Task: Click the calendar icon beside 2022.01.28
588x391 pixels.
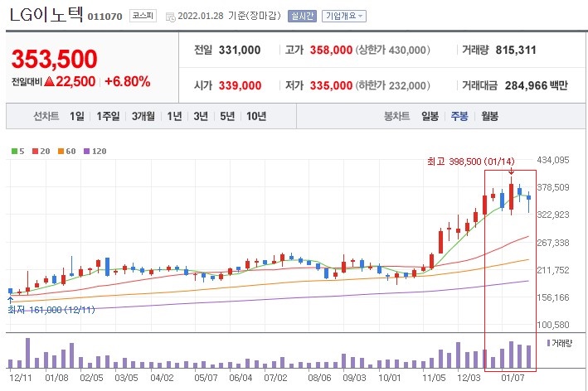Action: 171,17
